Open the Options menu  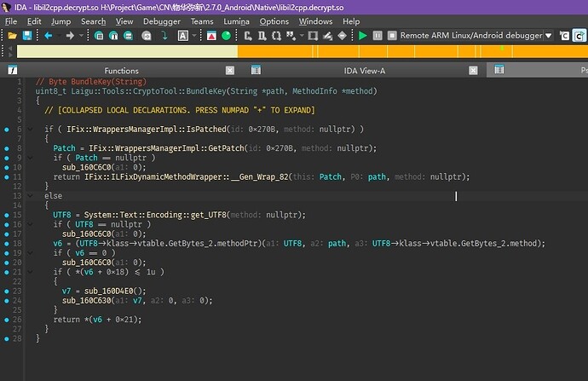[x=274, y=21]
